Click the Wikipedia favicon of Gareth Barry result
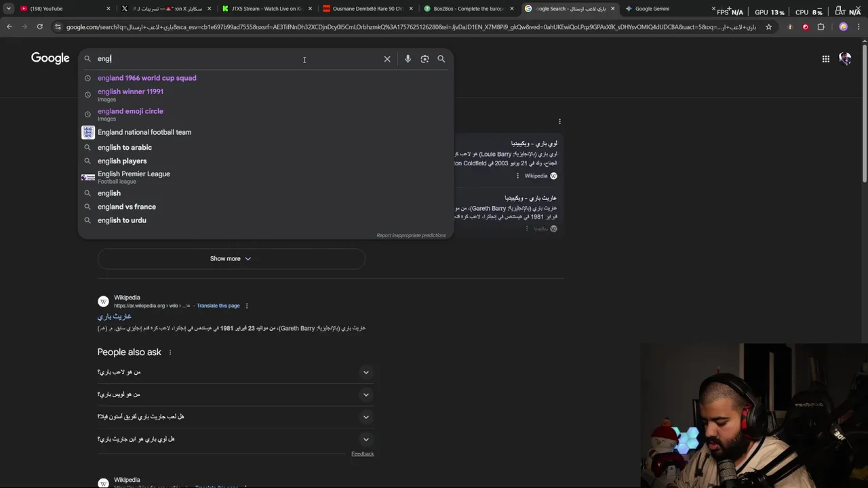The height and width of the screenshot is (488, 868). tap(103, 301)
